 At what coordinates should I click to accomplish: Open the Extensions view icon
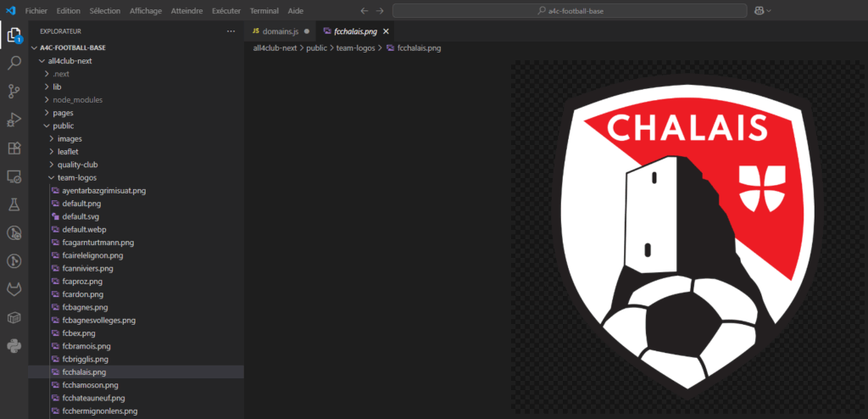pyautogui.click(x=14, y=148)
